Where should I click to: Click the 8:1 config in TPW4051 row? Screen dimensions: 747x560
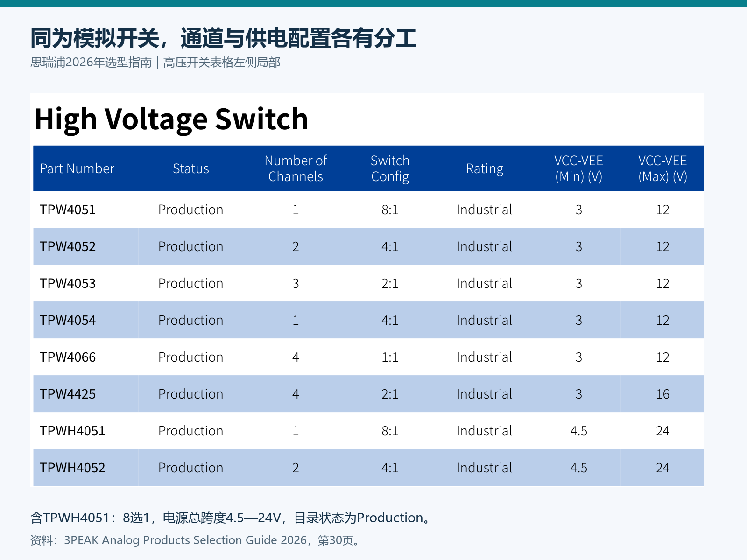(x=390, y=210)
